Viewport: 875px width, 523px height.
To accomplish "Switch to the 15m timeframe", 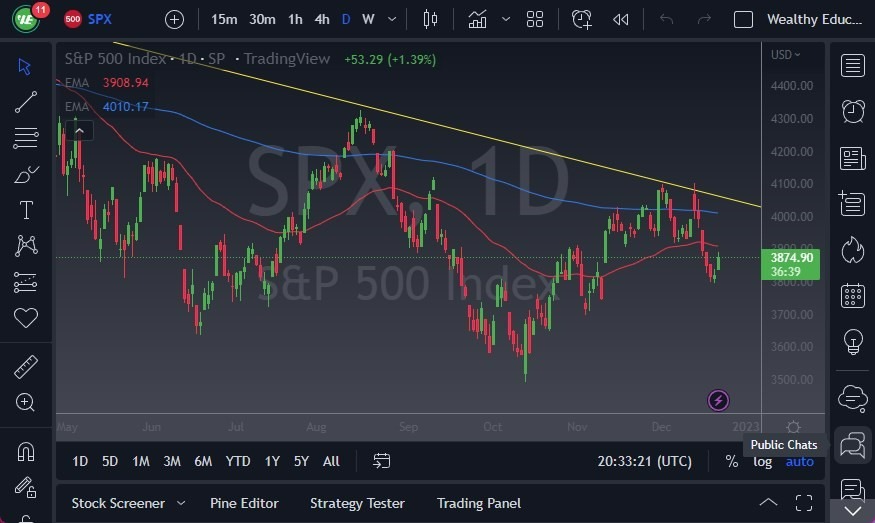I will coord(224,20).
